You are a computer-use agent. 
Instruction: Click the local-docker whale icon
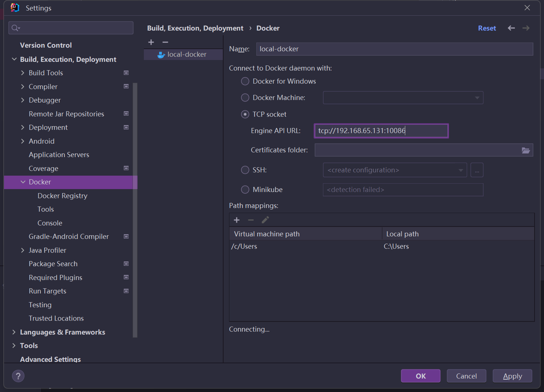click(161, 55)
